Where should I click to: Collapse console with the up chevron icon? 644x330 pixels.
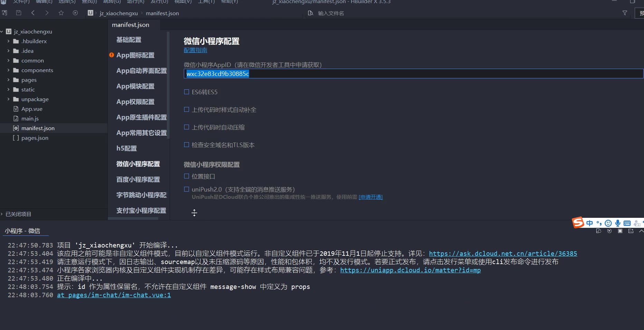point(641,231)
